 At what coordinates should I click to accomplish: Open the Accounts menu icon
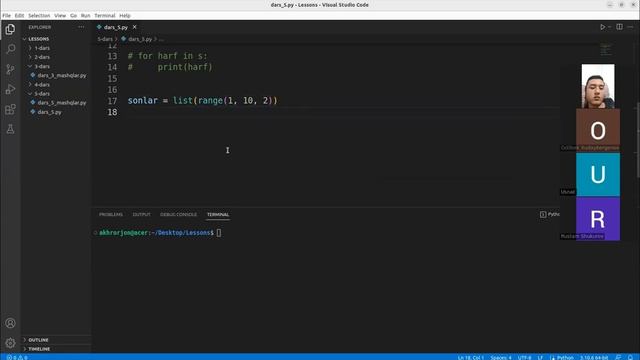(x=10, y=323)
